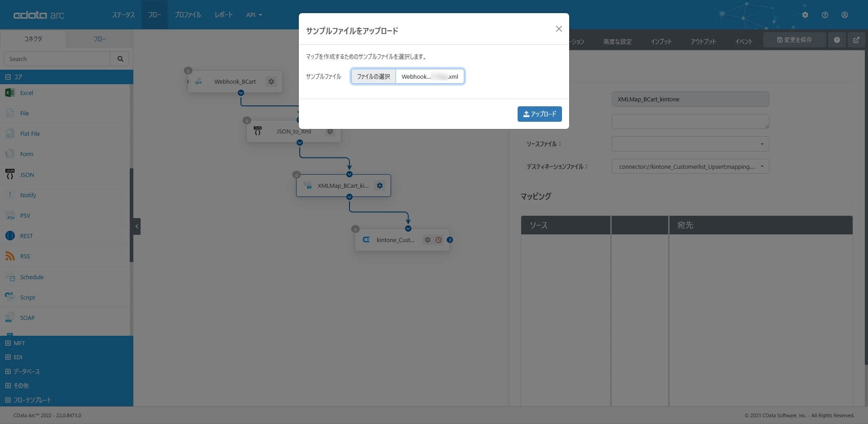Click the XMLMap_BCart_kintone name field
This screenshot has width=868, height=424.
(x=690, y=99)
